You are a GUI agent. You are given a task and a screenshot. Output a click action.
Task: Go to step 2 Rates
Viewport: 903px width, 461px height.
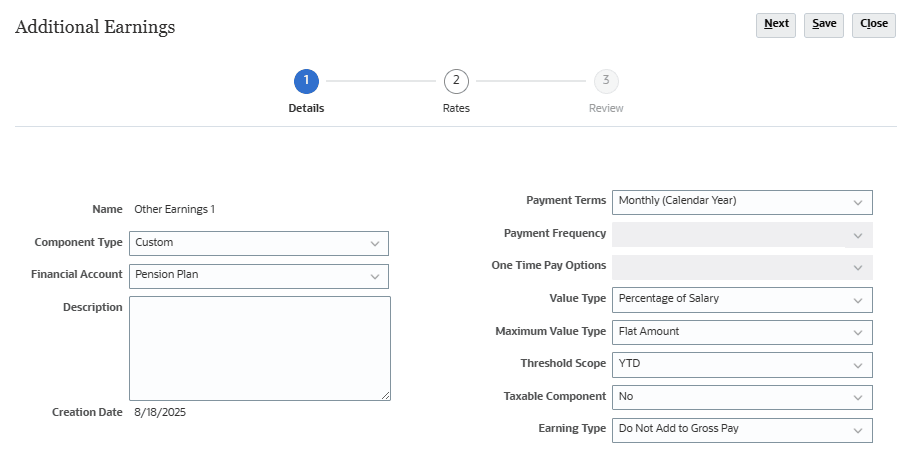coord(456,81)
